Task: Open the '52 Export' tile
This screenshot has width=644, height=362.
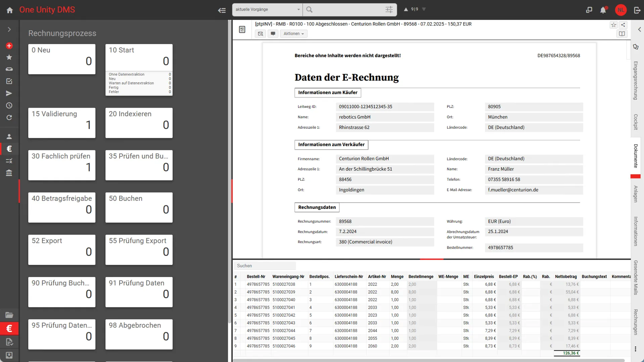Action: tap(62, 250)
